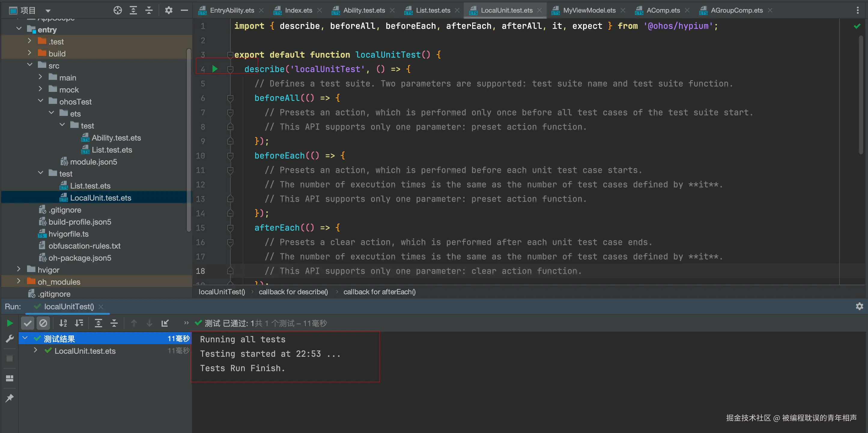Collapse the ohosTest folder
The height and width of the screenshot is (433, 868).
pos(41,101)
